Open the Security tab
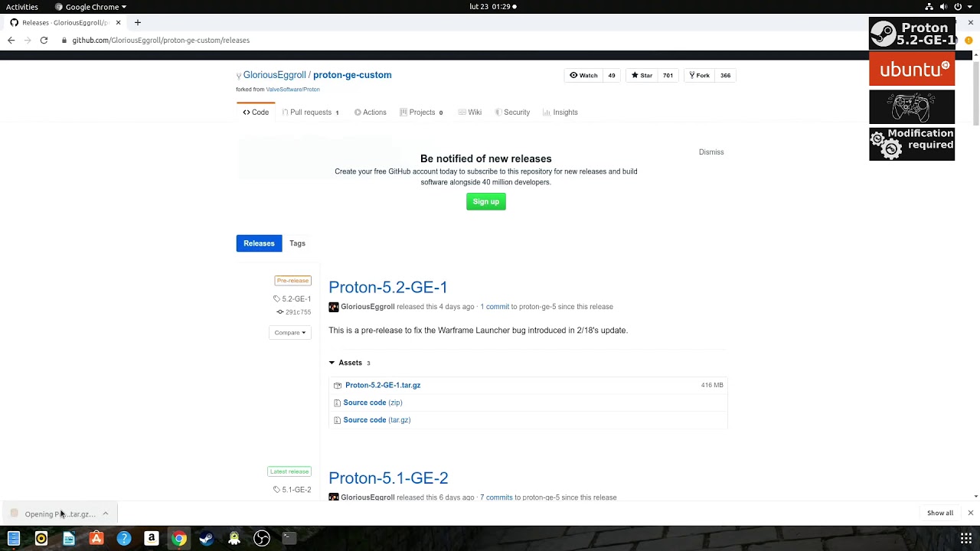980x551 pixels. click(512, 112)
